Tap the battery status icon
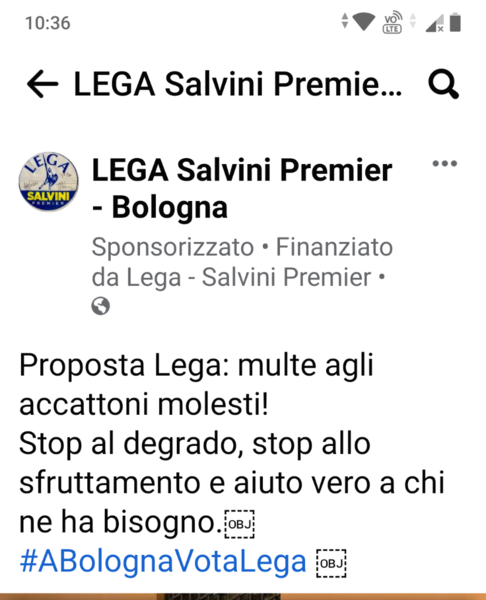The image size is (486, 600). click(455, 22)
